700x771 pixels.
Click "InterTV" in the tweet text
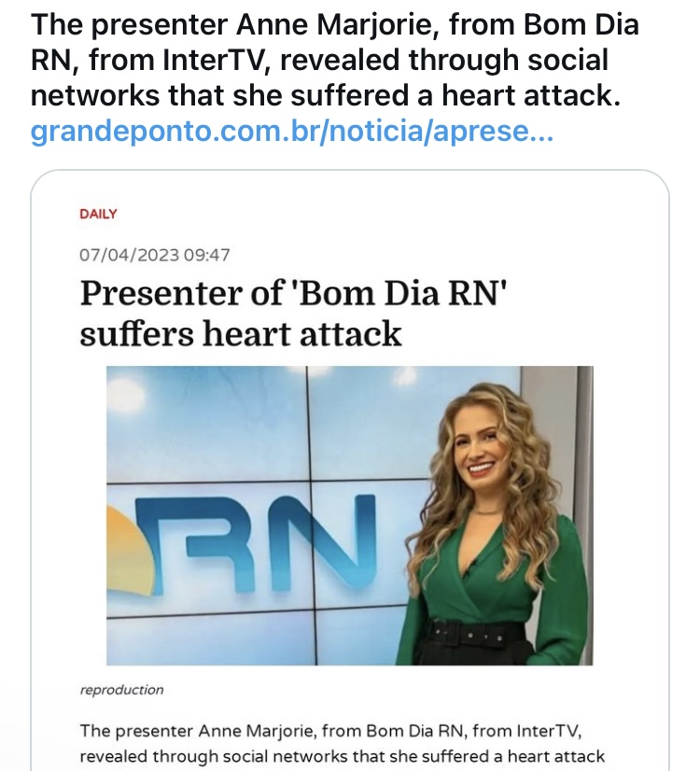pyautogui.click(x=215, y=60)
